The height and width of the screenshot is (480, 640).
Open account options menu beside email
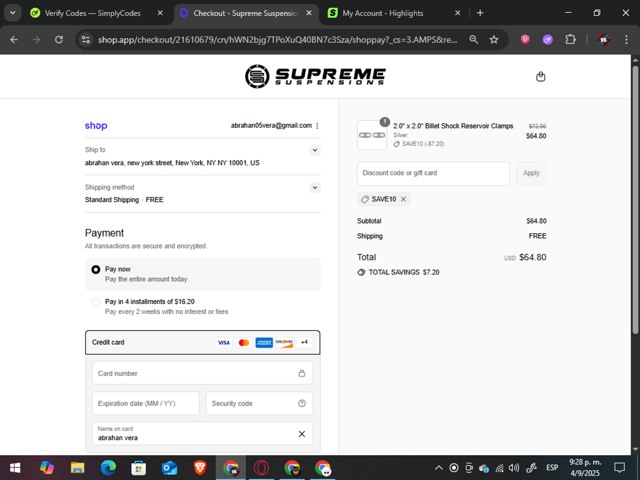(x=317, y=126)
